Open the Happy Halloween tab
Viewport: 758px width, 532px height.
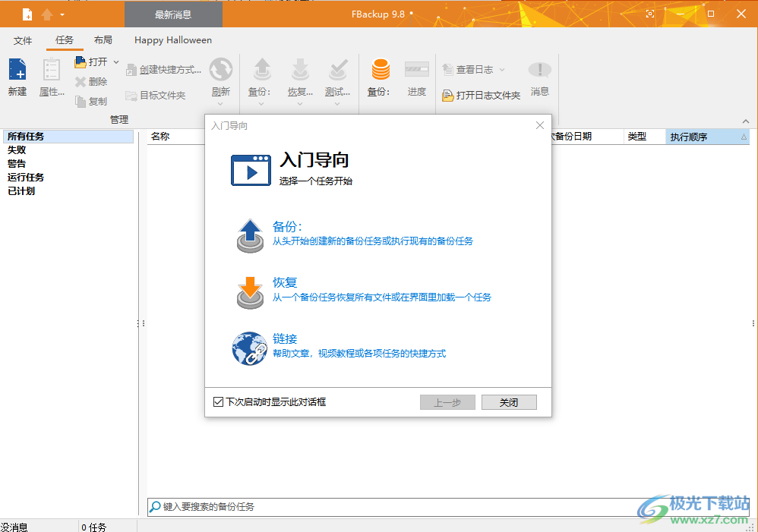(173, 40)
